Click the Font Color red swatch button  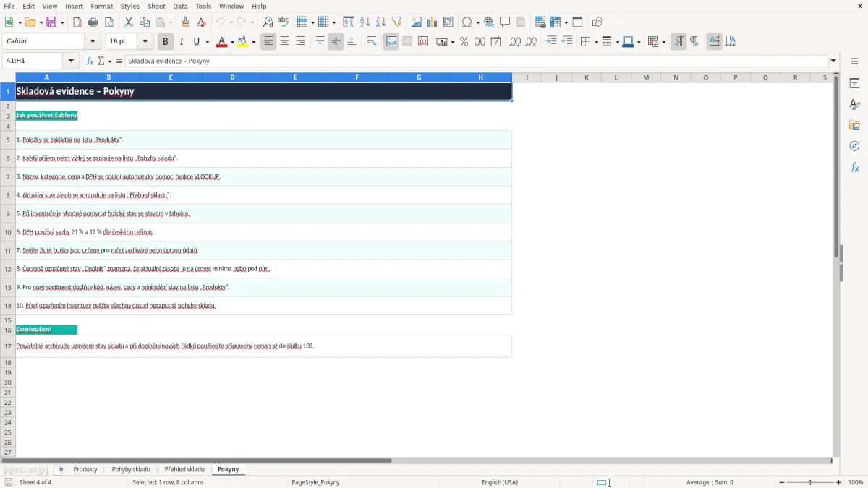221,42
